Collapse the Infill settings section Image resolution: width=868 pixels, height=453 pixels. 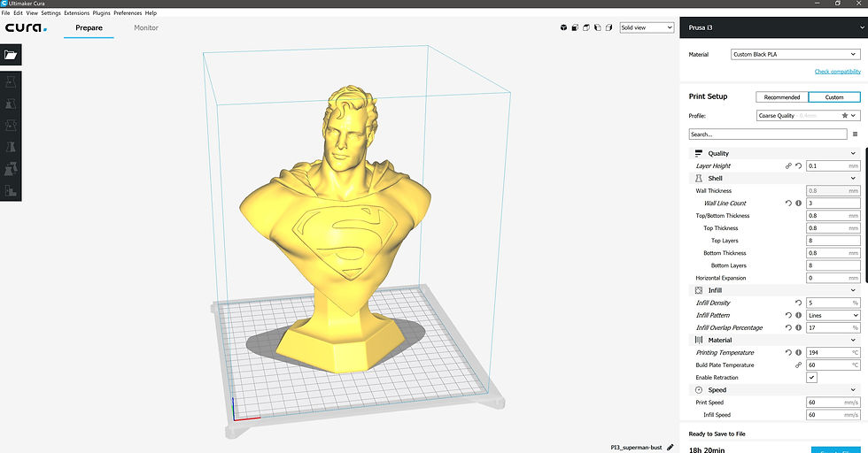(775, 290)
